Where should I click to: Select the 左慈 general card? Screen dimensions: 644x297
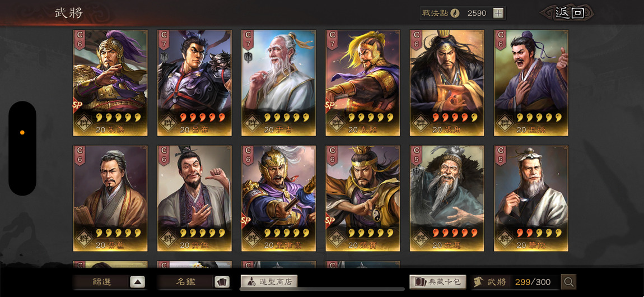point(447,198)
